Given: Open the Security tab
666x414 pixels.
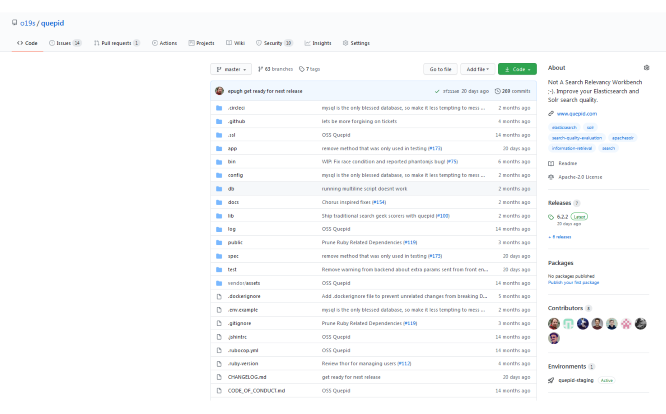Looking at the screenshot, I should tap(274, 43).
